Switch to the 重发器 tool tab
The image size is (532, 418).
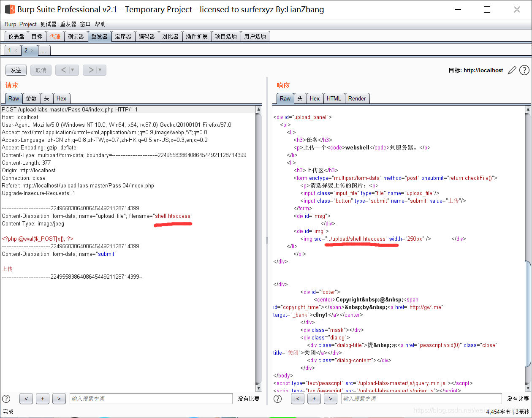click(100, 36)
